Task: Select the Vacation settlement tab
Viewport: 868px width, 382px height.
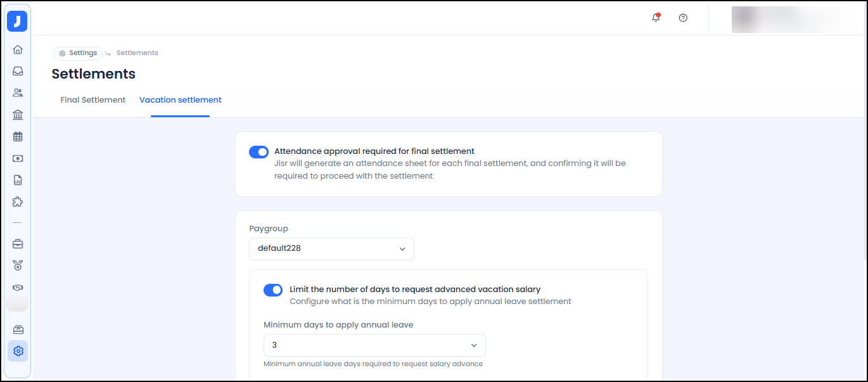Action: click(x=181, y=100)
